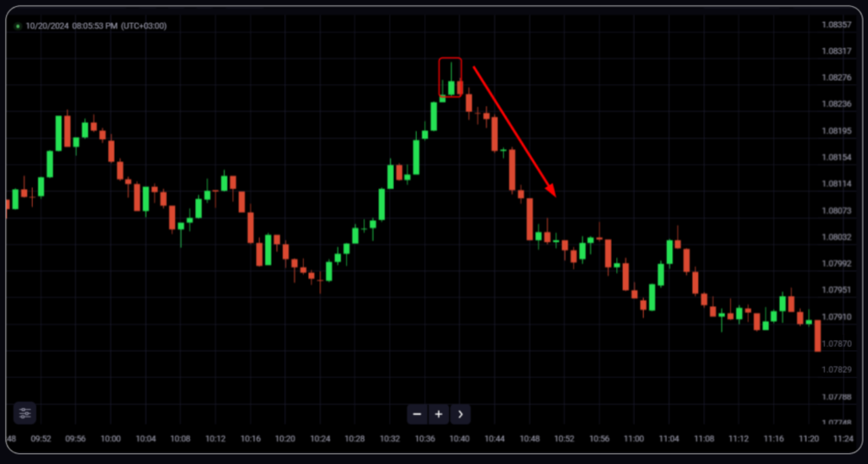Click time axis label 10:48

529,439
